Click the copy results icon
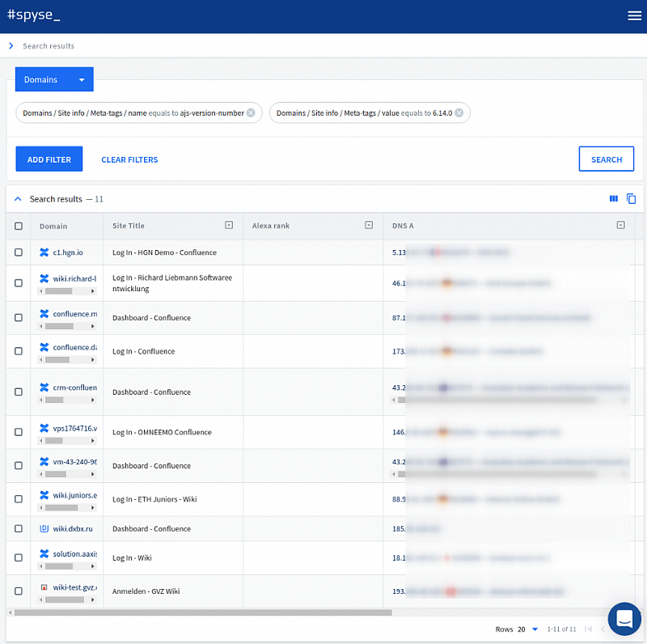Screen dimensions: 647x644 [631, 199]
